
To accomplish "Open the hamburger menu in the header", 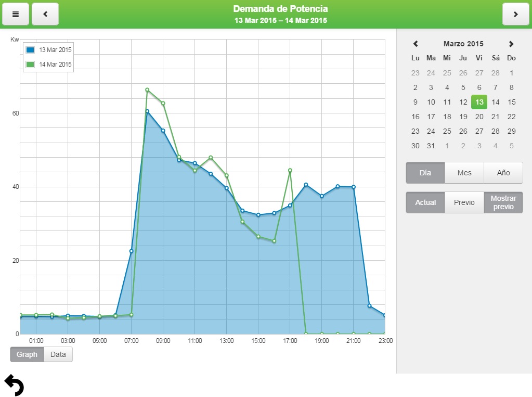I will tap(16, 14).
